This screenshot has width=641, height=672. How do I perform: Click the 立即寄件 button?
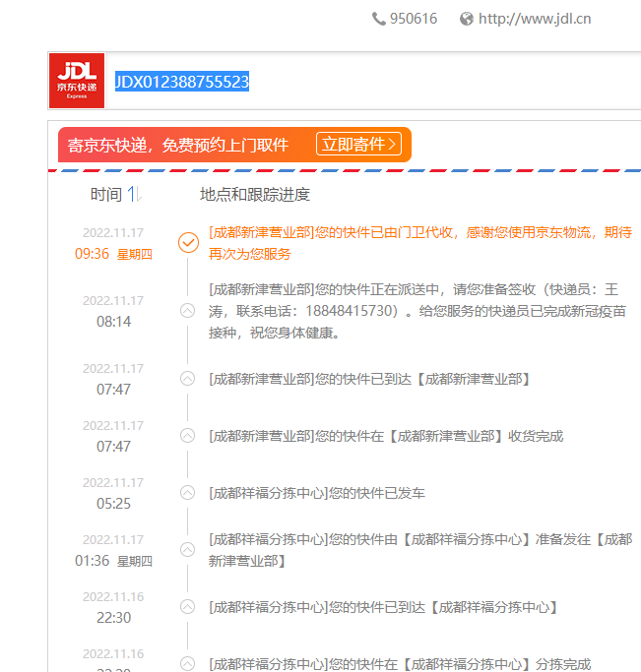click(x=358, y=144)
